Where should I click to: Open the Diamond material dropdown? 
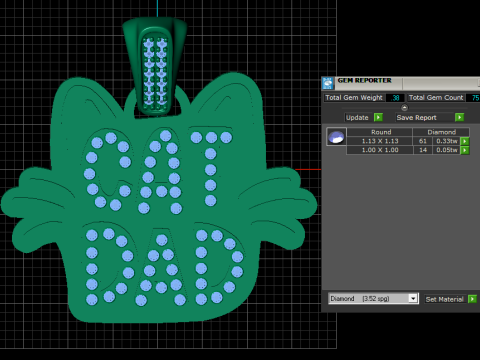click(x=413, y=298)
